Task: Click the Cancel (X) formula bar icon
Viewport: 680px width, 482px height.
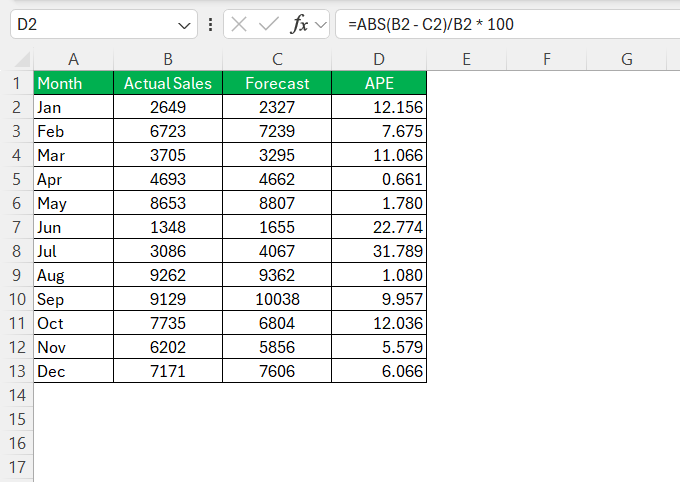Action: click(x=239, y=24)
